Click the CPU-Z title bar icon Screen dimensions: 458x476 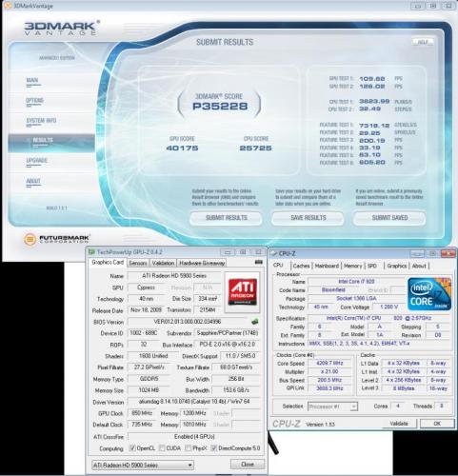point(273,253)
